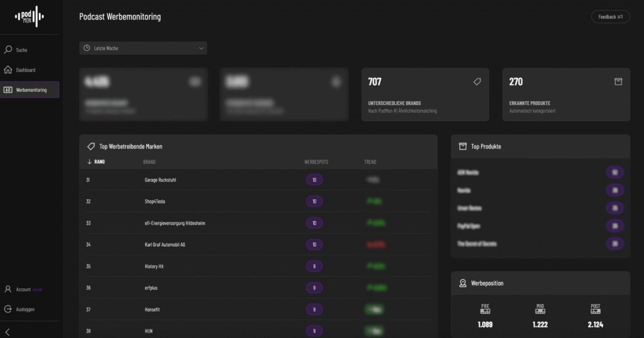Click the Ausloggen link
This screenshot has height=338, width=644.
click(26, 309)
